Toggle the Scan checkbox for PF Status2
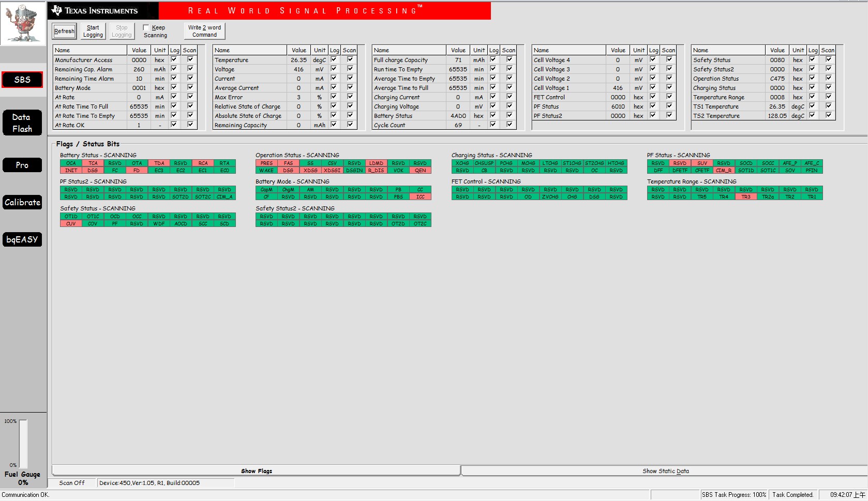Viewport: 868px width, 501px height. click(669, 115)
